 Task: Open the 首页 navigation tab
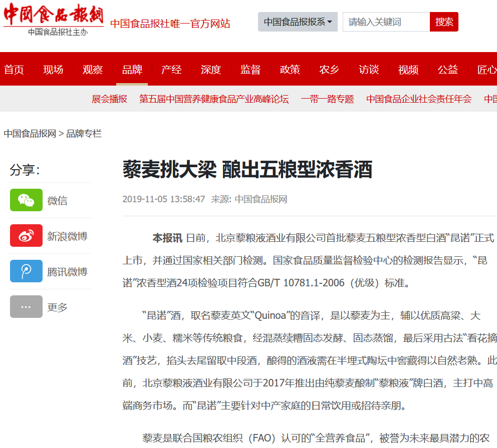[14, 70]
